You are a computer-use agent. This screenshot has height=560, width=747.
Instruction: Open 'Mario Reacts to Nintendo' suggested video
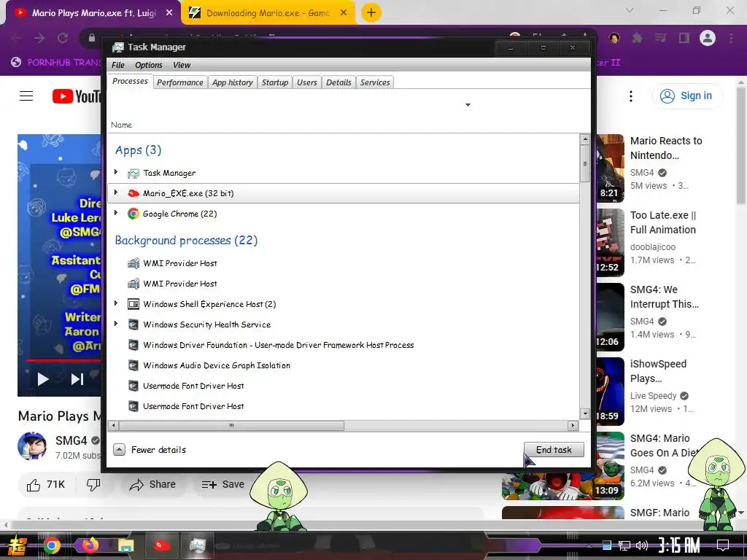coord(665,148)
